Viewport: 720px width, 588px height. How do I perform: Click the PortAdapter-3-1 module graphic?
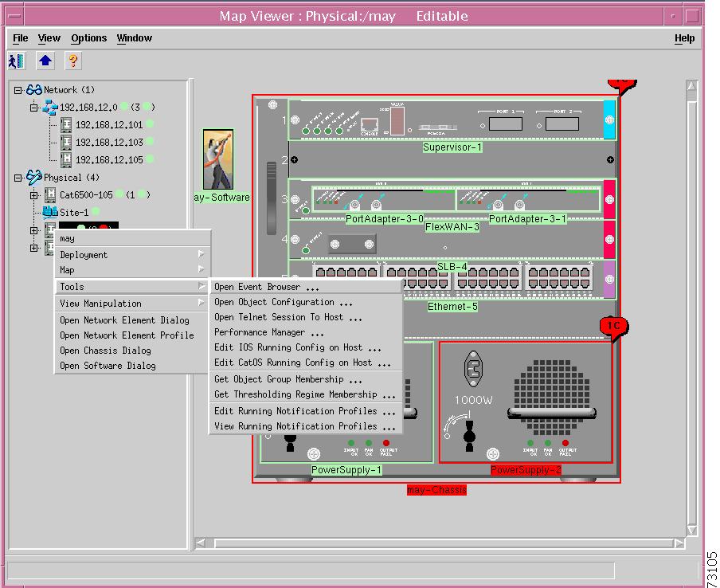click(528, 199)
